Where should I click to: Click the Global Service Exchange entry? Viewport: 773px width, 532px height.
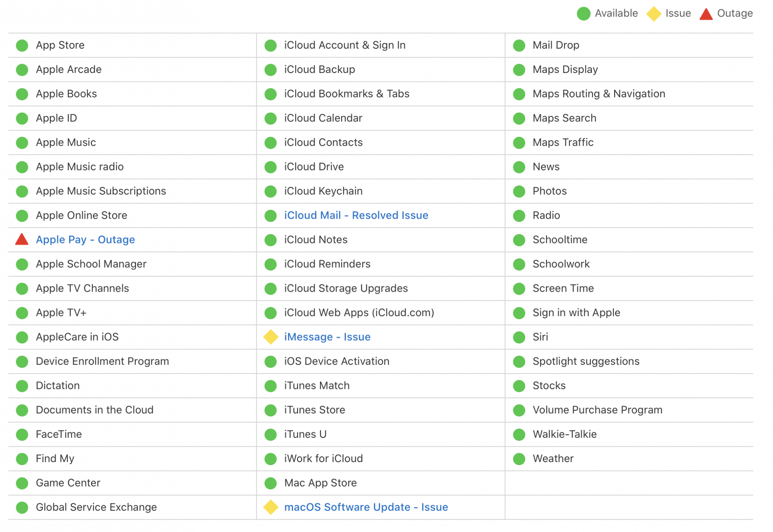(96, 507)
